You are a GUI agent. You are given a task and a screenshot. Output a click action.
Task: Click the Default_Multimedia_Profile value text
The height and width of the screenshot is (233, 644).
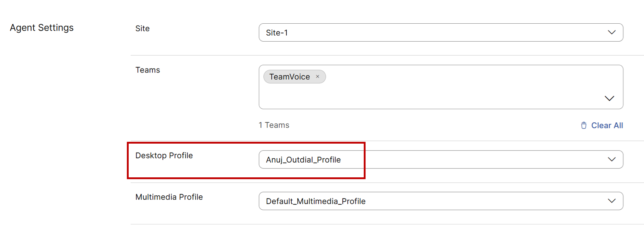point(315,201)
